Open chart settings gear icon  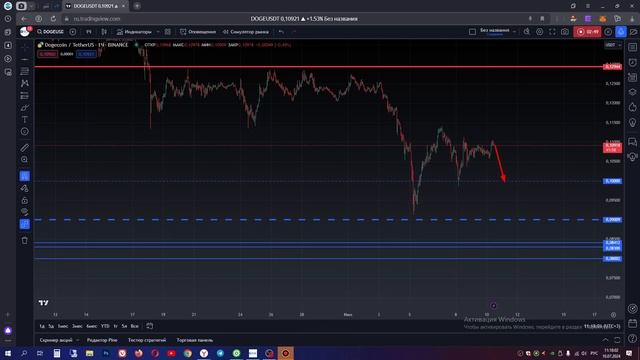click(540, 32)
